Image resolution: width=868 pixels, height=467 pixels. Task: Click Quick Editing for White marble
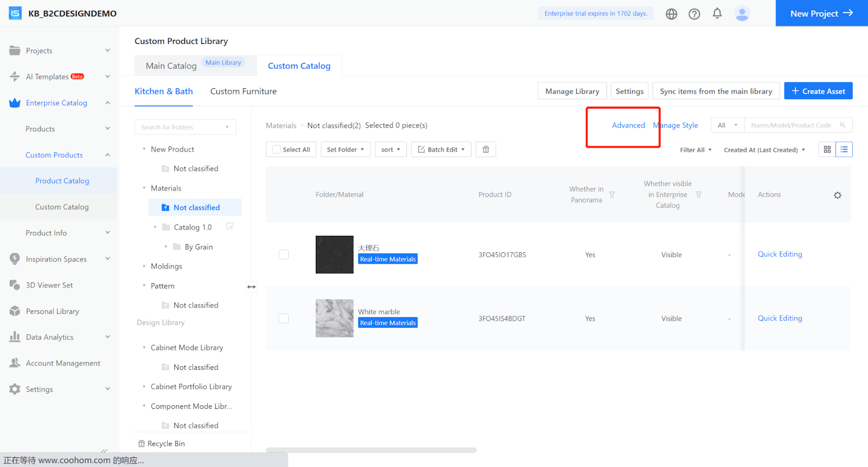click(780, 318)
